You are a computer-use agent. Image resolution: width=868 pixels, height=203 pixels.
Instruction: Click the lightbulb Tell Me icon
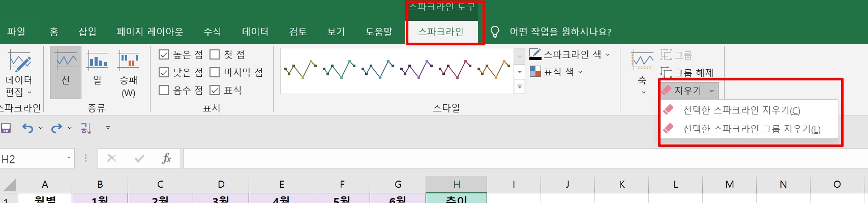[495, 32]
